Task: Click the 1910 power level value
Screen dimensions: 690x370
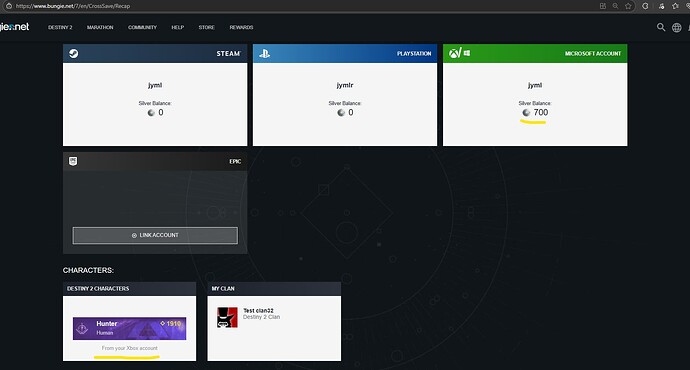Action: (x=173, y=323)
